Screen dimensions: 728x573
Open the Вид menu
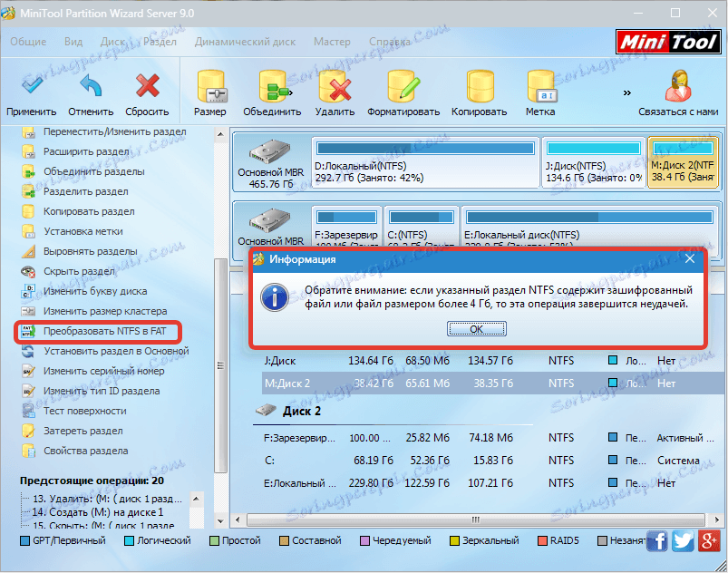click(73, 42)
